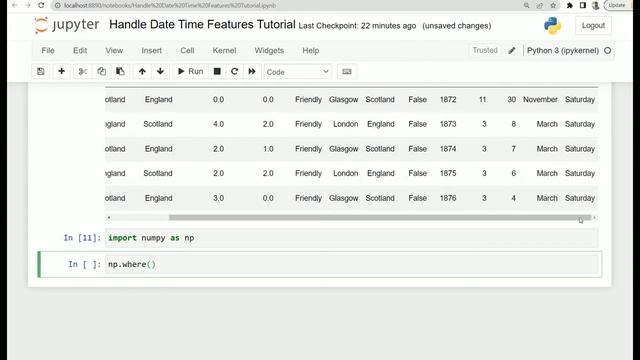Open the Widgets menu
This screenshot has width=640, height=360.
click(269, 51)
